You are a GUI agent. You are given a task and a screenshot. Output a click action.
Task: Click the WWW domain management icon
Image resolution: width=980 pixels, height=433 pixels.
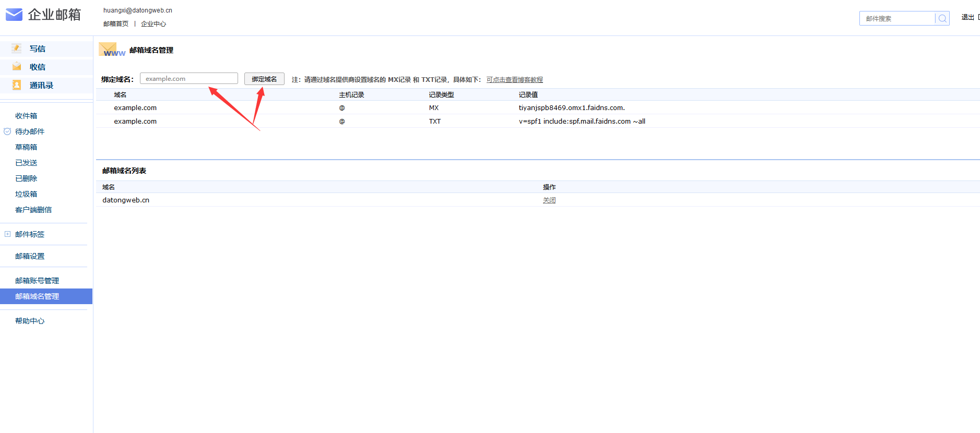111,50
